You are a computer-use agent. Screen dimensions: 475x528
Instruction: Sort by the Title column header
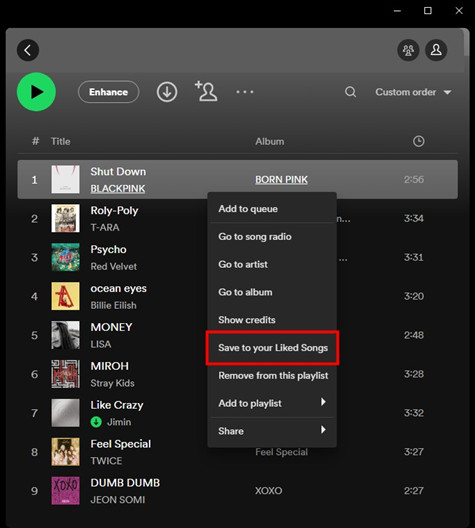click(61, 141)
